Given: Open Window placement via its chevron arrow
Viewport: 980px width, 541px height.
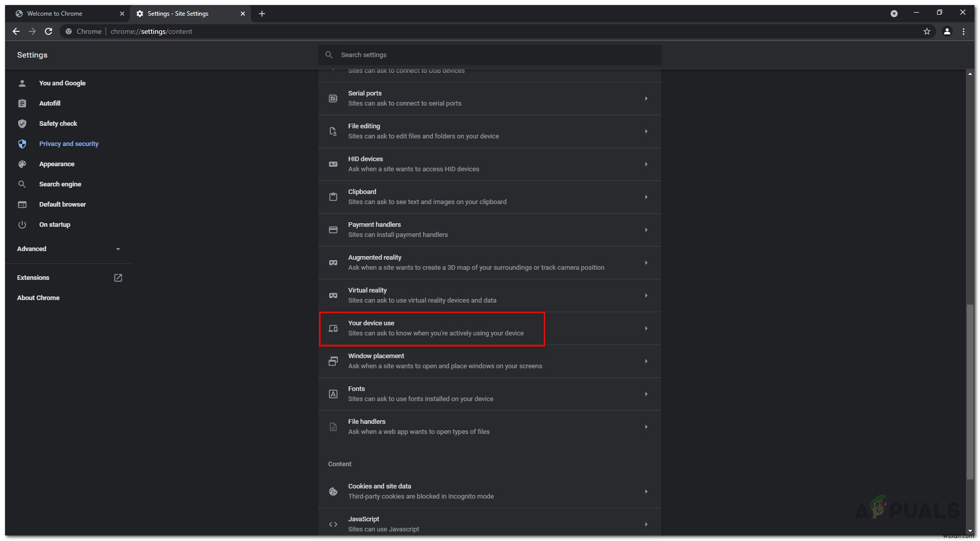Looking at the screenshot, I should [646, 361].
